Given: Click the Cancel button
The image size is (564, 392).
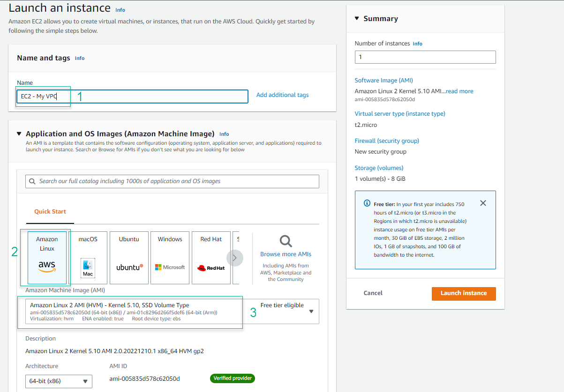Looking at the screenshot, I should (x=373, y=293).
